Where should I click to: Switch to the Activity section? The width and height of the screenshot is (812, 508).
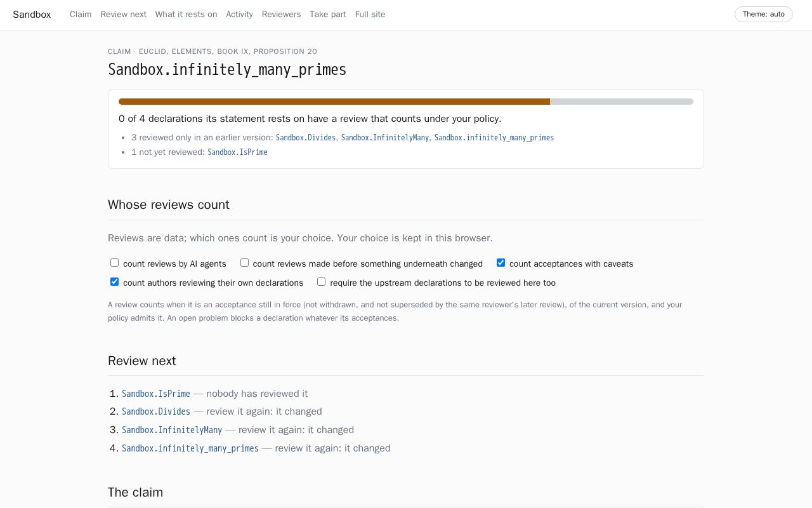click(239, 14)
